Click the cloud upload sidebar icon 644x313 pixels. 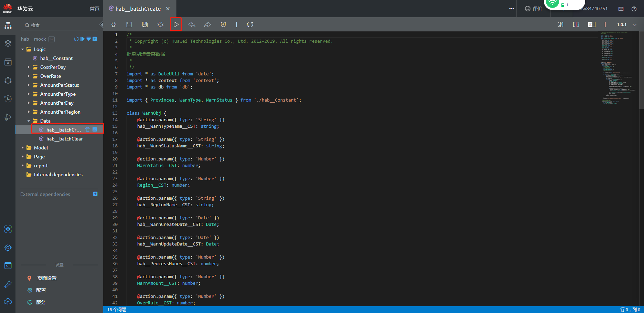click(x=8, y=302)
